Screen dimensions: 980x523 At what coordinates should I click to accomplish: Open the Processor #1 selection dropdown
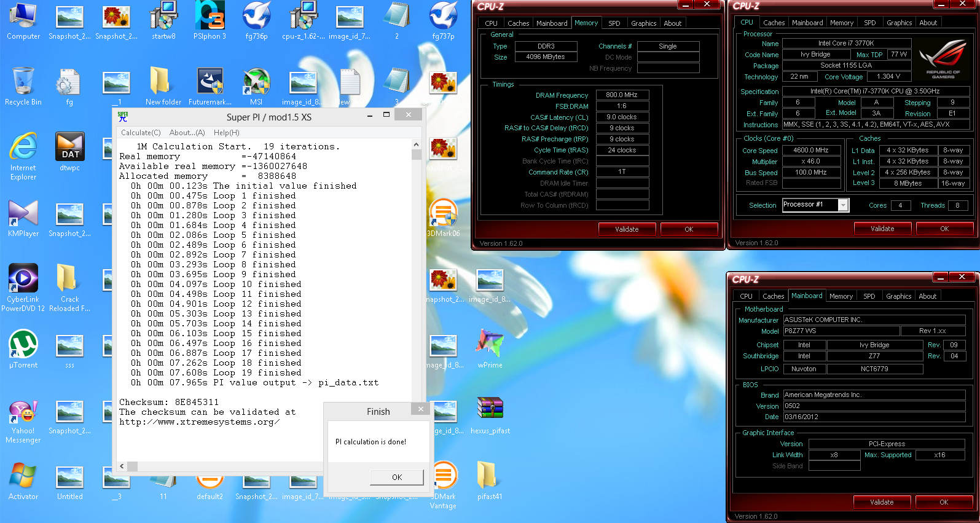click(x=843, y=205)
